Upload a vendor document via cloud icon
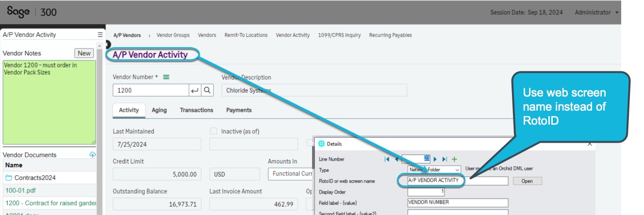The image size is (644, 215). point(93,155)
